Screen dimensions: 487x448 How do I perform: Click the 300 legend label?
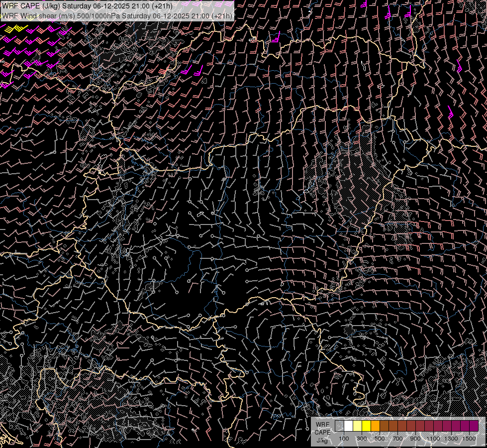click(x=362, y=439)
